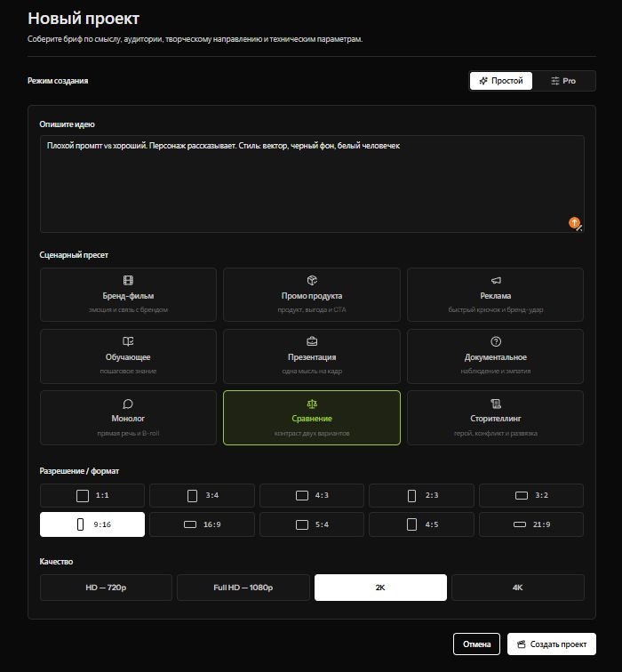Viewport: 622px width, 672px height.
Task: Select the Монолог speech bubble icon
Action: point(128,404)
